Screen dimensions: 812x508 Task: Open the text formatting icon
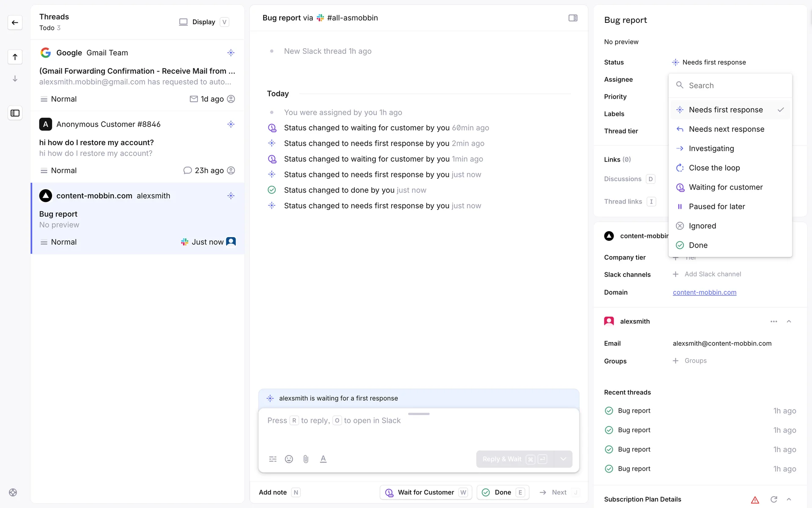[323, 459]
